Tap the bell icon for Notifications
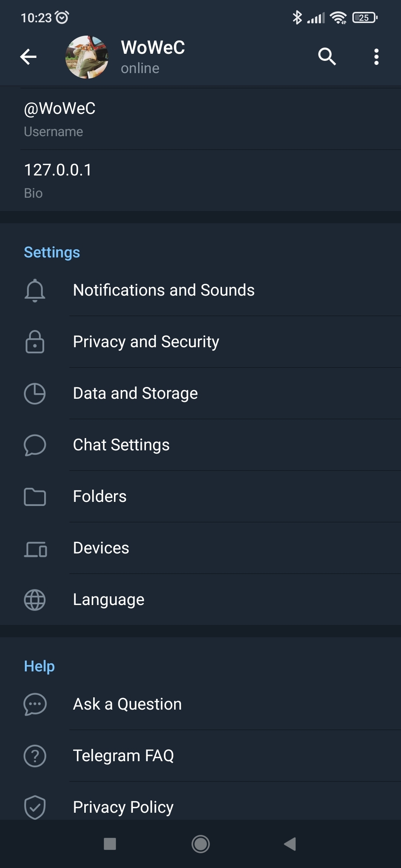The height and width of the screenshot is (868, 401). point(35,290)
